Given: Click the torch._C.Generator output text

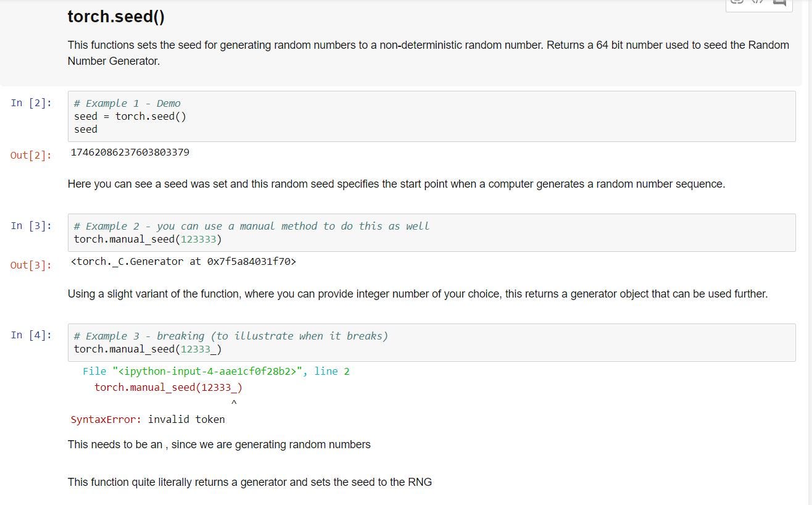Looking at the screenshot, I should (x=183, y=262).
